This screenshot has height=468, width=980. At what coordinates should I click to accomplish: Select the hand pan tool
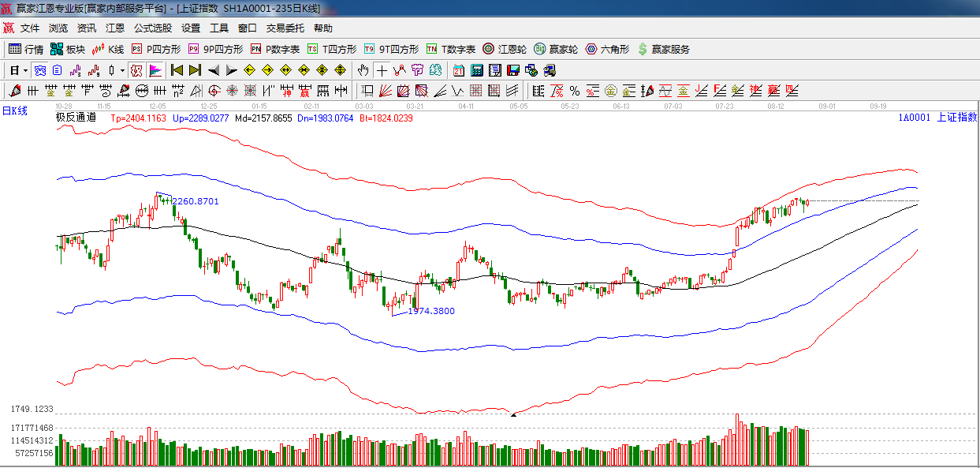tap(363, 70)
